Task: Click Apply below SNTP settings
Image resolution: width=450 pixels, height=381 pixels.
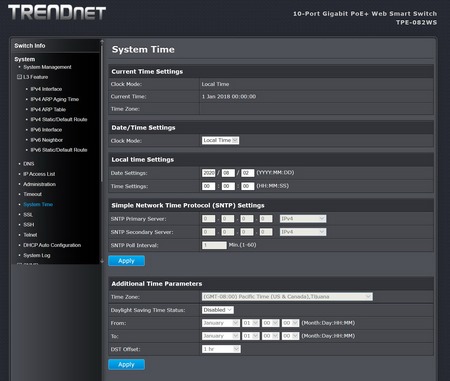Action: [x=126, y=261]
